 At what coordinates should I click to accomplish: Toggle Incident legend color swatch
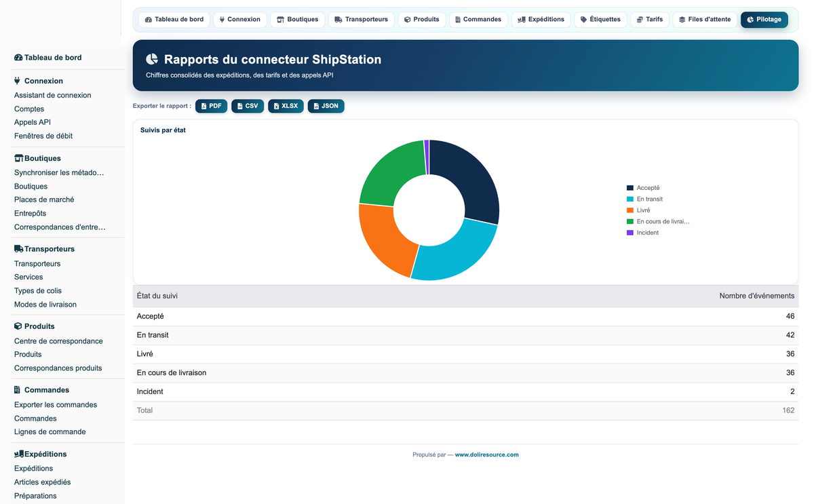(x=630, y=233)
